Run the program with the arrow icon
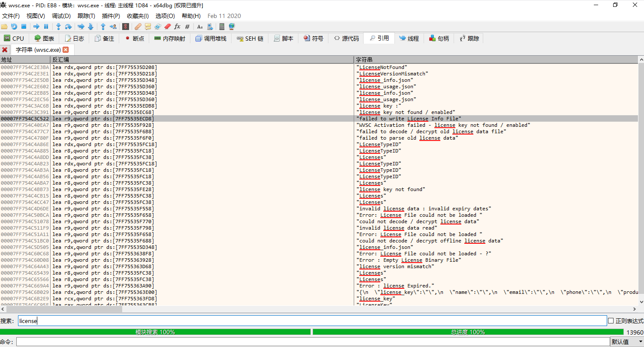 click(36, 27)
